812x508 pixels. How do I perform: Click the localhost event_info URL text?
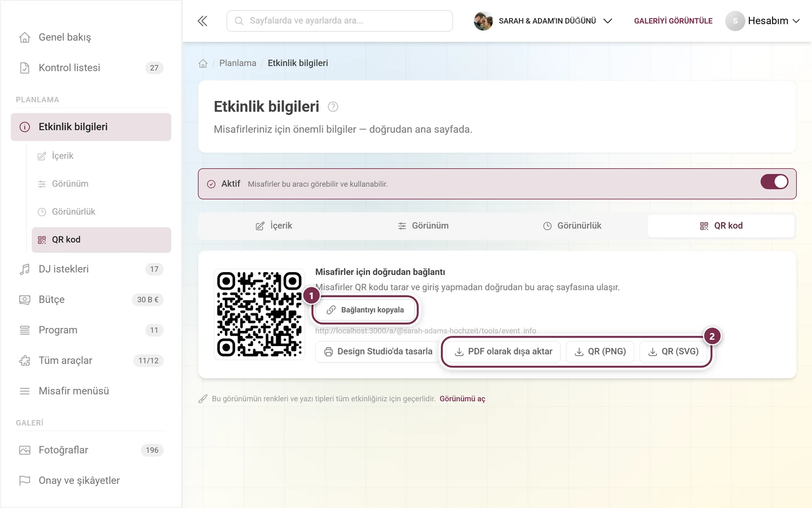(x=426, y=331)
